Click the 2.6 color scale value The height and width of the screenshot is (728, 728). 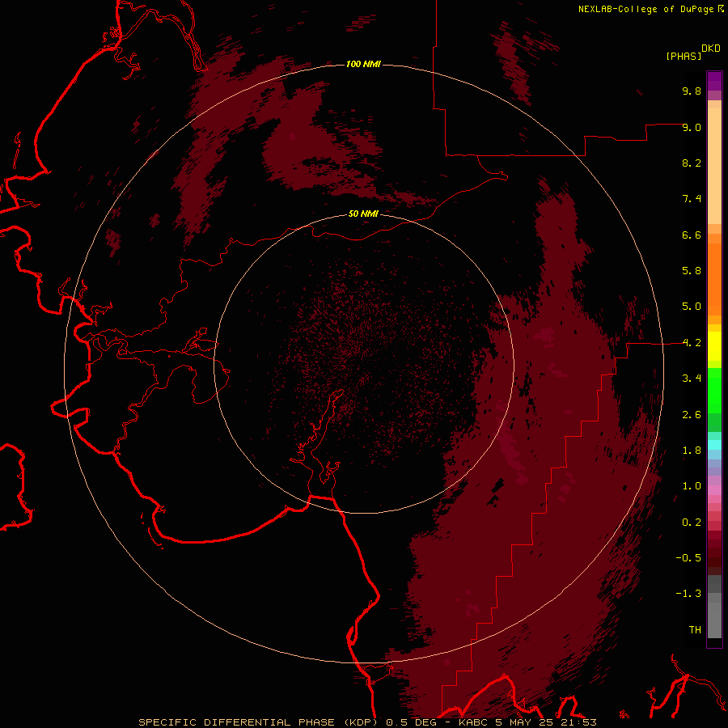pyautogui.click(x=692, y=415)
